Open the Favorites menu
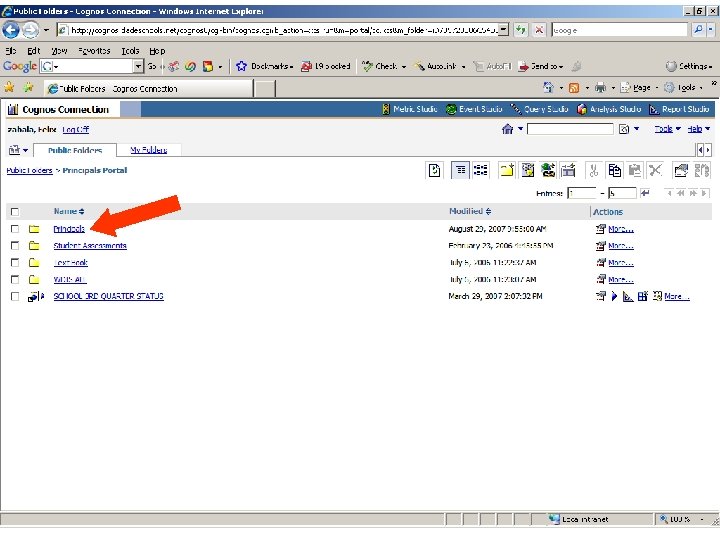Screen dimensions: 720x540 pos(94,51)
